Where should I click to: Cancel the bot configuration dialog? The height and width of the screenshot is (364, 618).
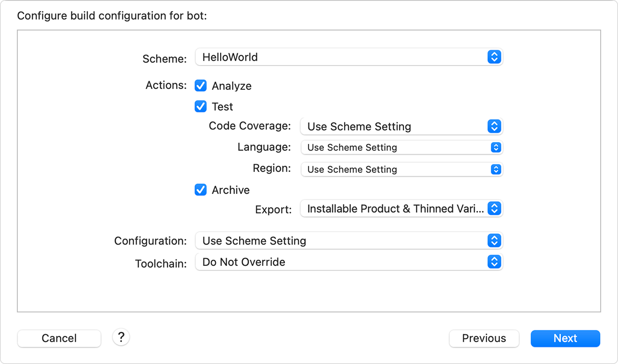pos(59,338)
